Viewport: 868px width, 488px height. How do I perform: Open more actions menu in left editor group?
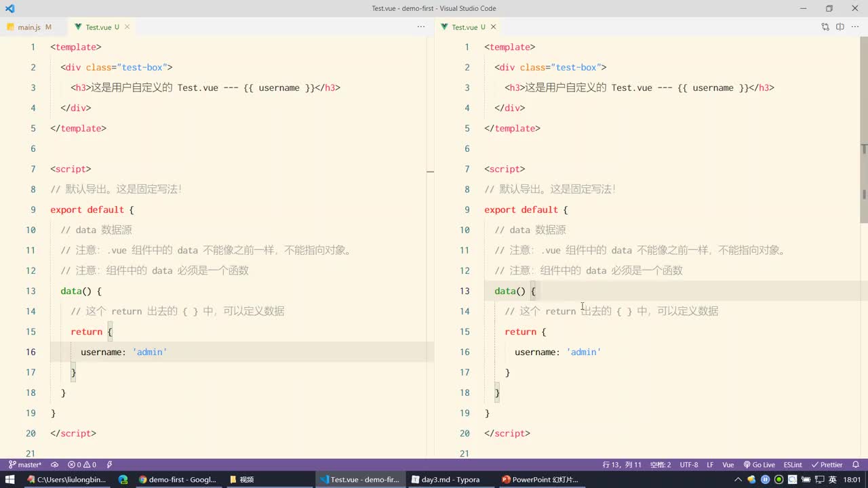[x=421, y=27]
